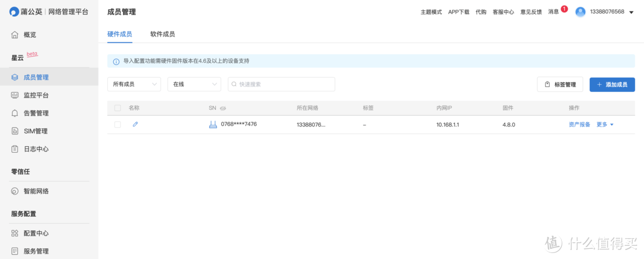Open 概览 home icon in sidebar
644x259 pixels.
15,35
